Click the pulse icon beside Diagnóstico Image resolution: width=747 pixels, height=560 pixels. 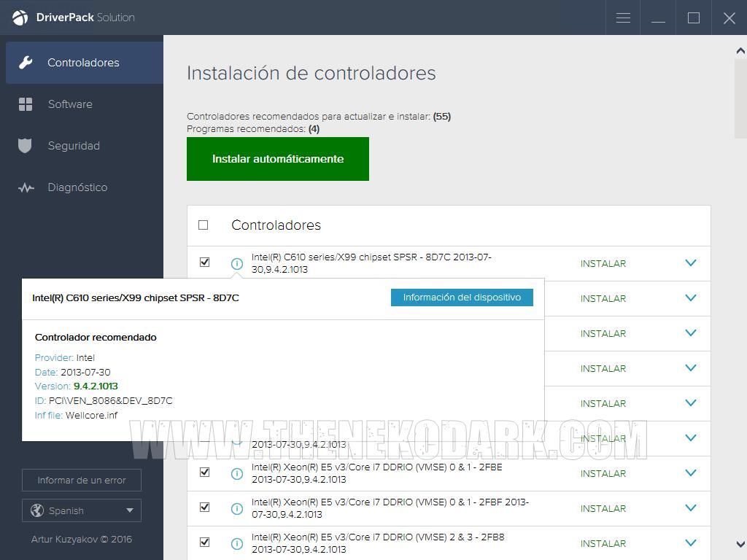[26, 187]
